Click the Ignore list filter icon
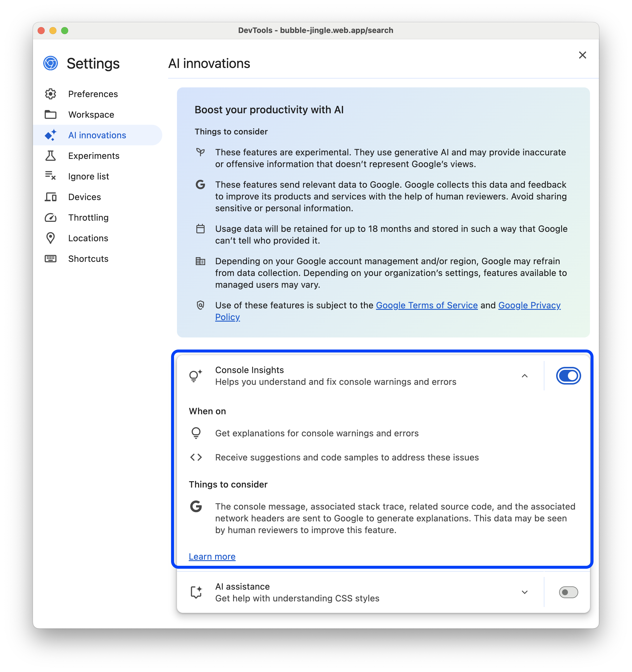Viewport: 632px width, 672px height. tap(51, 176)
